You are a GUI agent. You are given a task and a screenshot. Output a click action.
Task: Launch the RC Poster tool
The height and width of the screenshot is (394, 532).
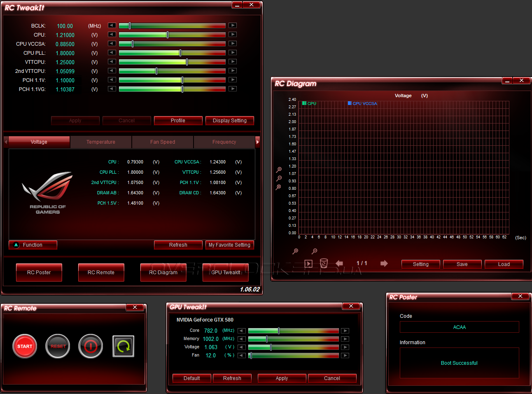39,273
